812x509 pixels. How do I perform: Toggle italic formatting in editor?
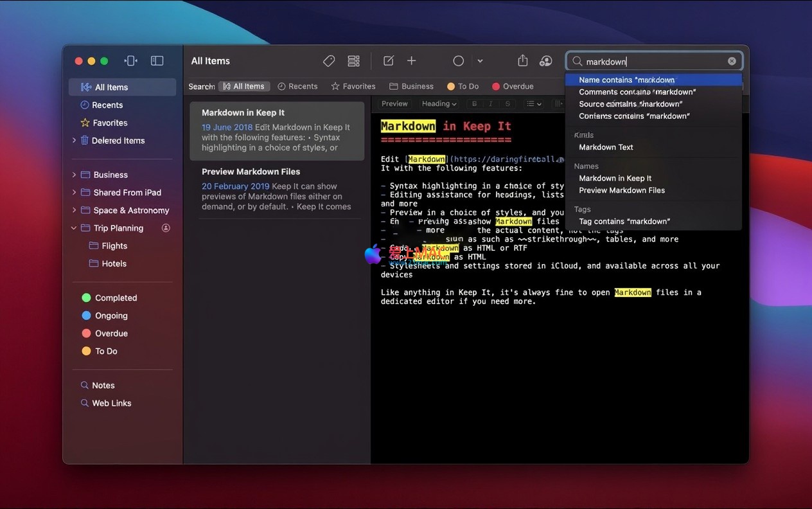[x=491, y=104]
